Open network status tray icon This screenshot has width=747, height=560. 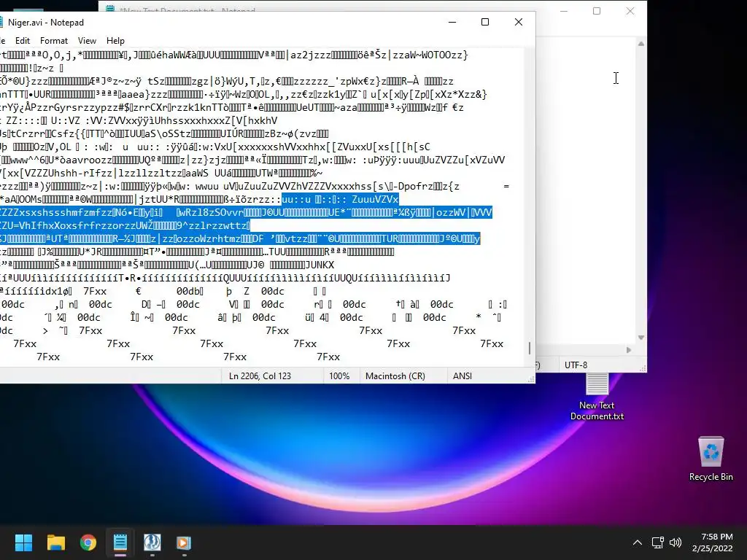[x=658, y=542]
